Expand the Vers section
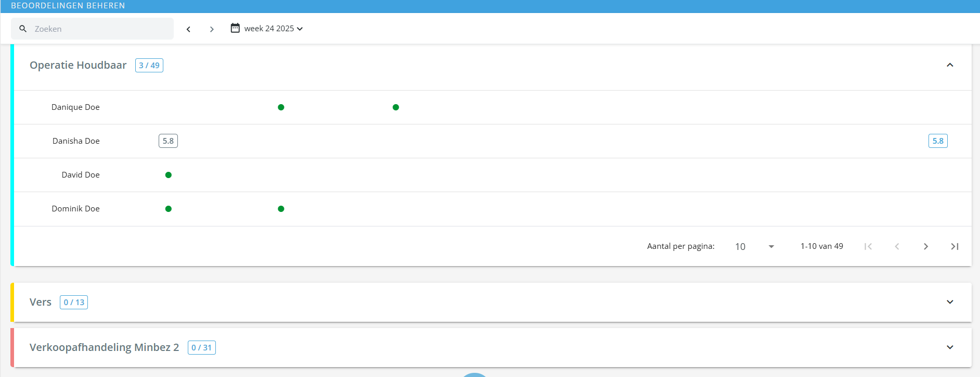This screenshot has height=377, width=980. point(950,302)
